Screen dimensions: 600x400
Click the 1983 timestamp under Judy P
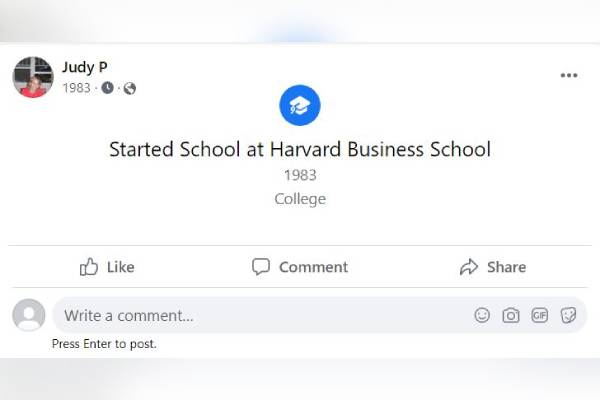tap(76, 88)
